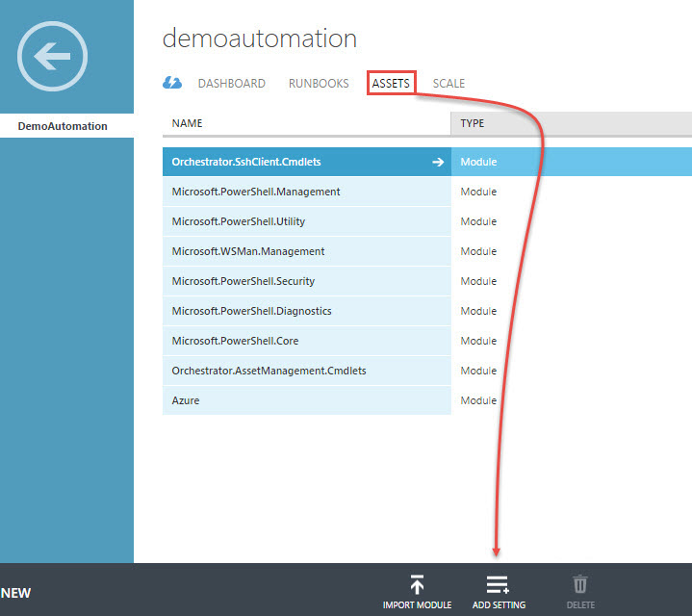This screenshot has height=616, width=692.
Task: Select the Microsoft.PowerShell.Utility row
Action: (x=426, y=221)
